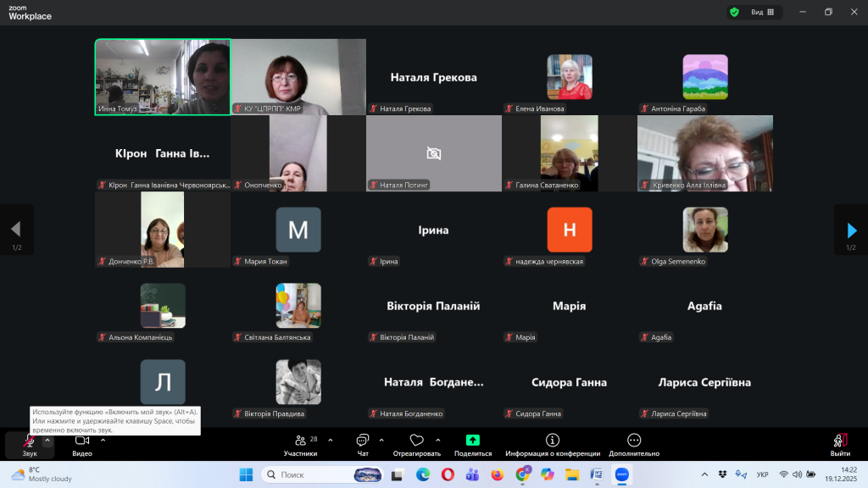868x488 pixels.
Task: Open Информация о конференции info icon
Action: click(x=553, y=441)
